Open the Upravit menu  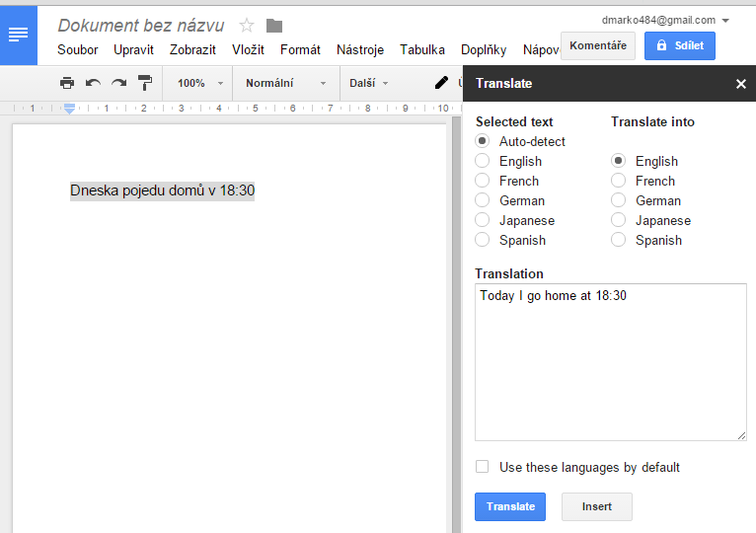[133, 49]
